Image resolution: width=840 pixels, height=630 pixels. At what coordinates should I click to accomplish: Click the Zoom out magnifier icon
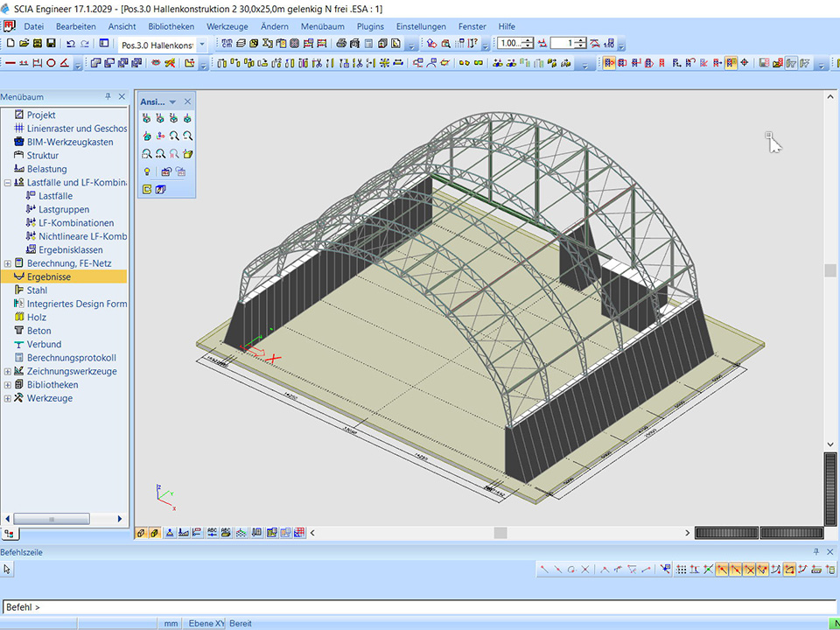[x=187, y=136]
